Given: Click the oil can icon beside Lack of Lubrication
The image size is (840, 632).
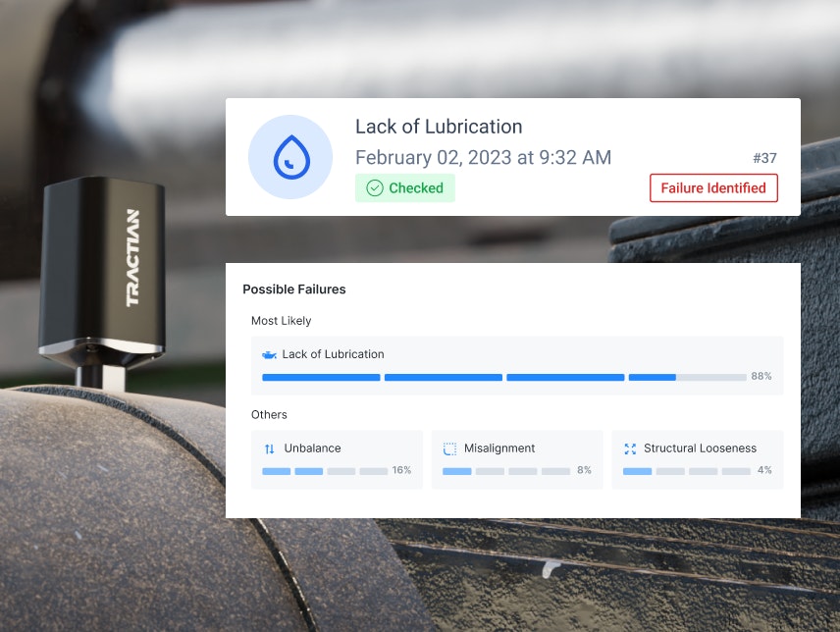Looking at the screenshot, I should [269, 354].
